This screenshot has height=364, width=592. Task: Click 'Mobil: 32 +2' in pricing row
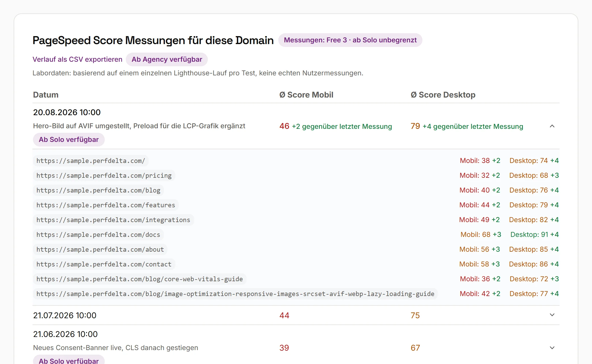pyautogui.click(x=480, y=175)
